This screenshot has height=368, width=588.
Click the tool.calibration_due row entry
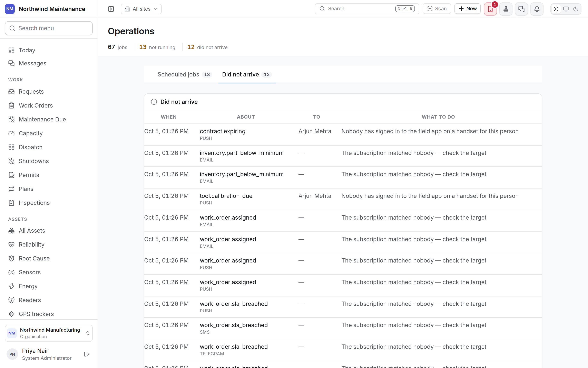pyautogui.click(x=343, y=199)
